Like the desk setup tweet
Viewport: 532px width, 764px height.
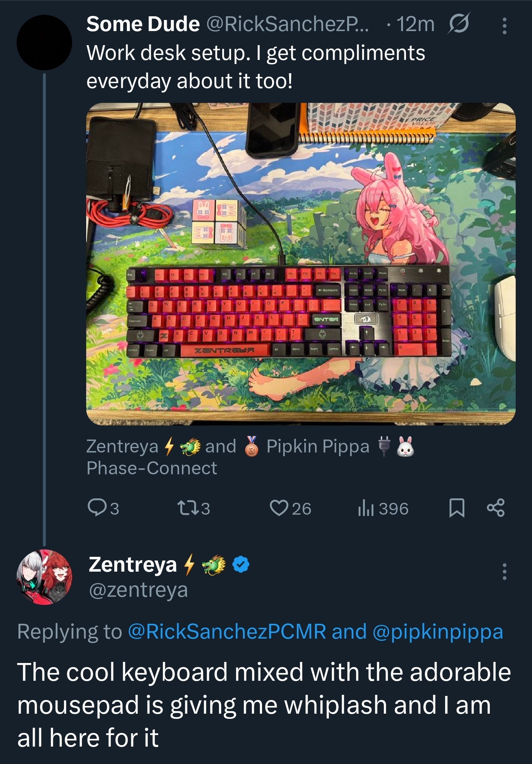(x=279, y=508)
